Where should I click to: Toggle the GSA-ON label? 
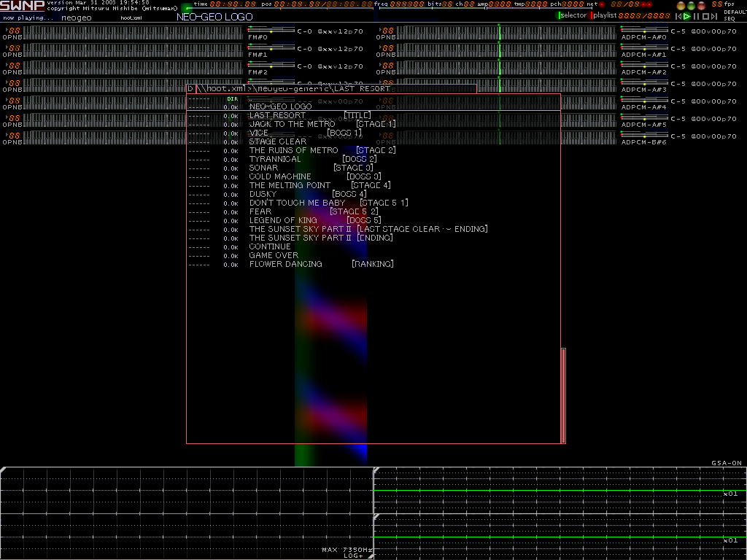click(727, 463)
